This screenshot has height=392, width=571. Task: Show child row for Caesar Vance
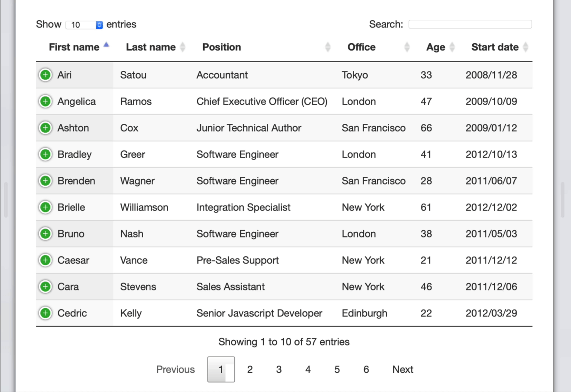tap(45, 260)
